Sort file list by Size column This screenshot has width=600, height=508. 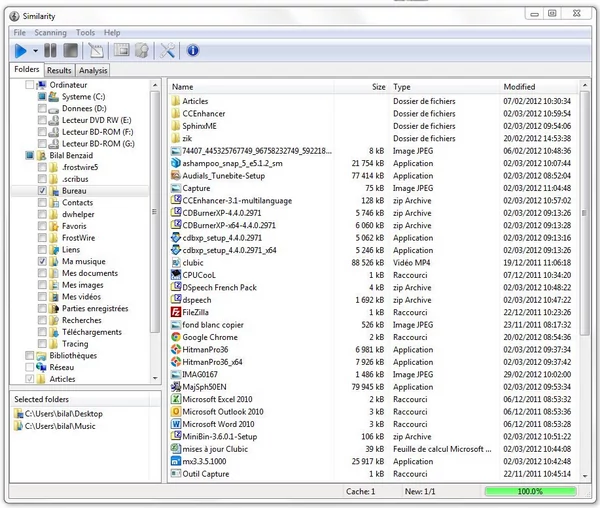362,87
